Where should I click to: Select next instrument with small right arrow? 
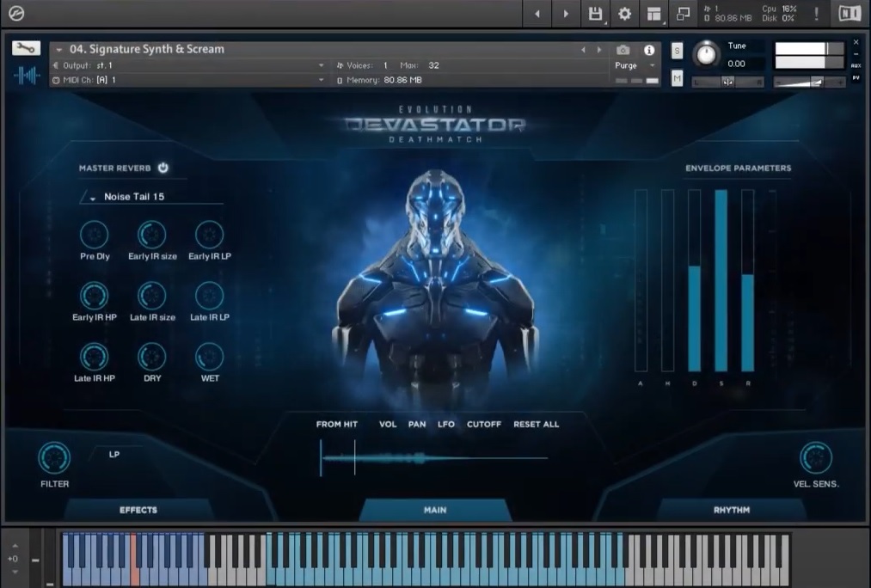pos(598,50)
